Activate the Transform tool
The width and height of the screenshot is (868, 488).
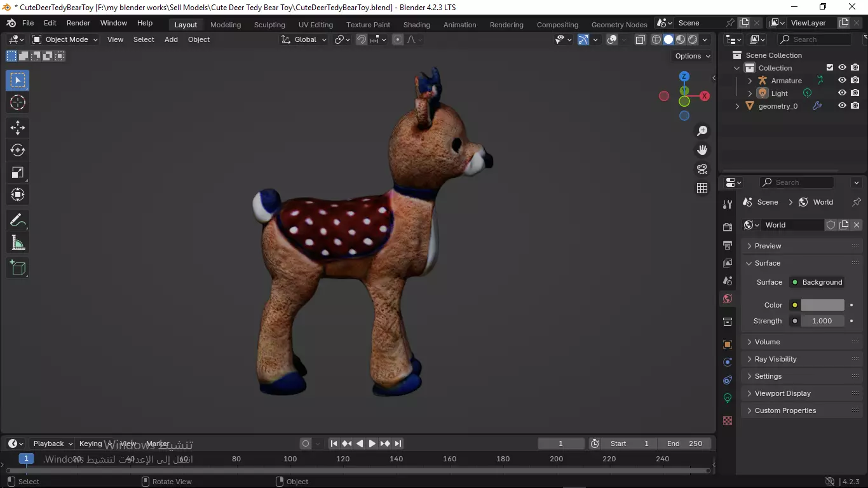point(18,194)
